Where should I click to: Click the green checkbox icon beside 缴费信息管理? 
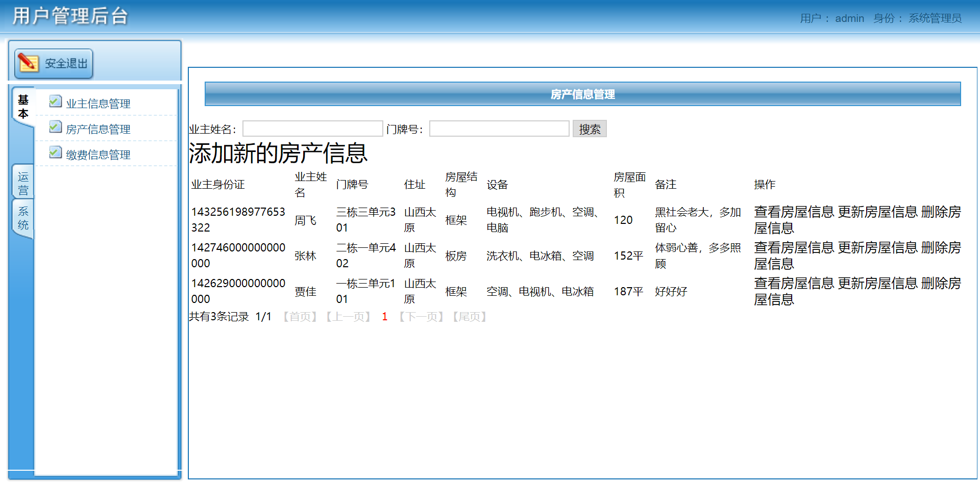(x=55, y=152)
